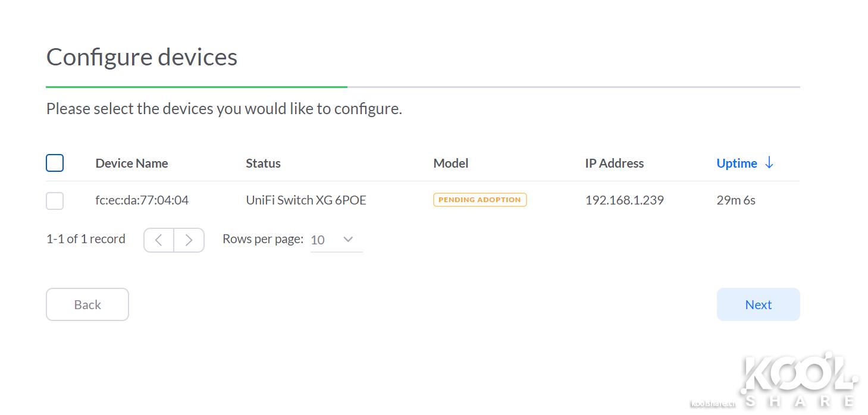The height and width of the screenshot is (415, 868).
Task: Check the box for device fc:ec:da:77:04:04
Action: (55, 201)
